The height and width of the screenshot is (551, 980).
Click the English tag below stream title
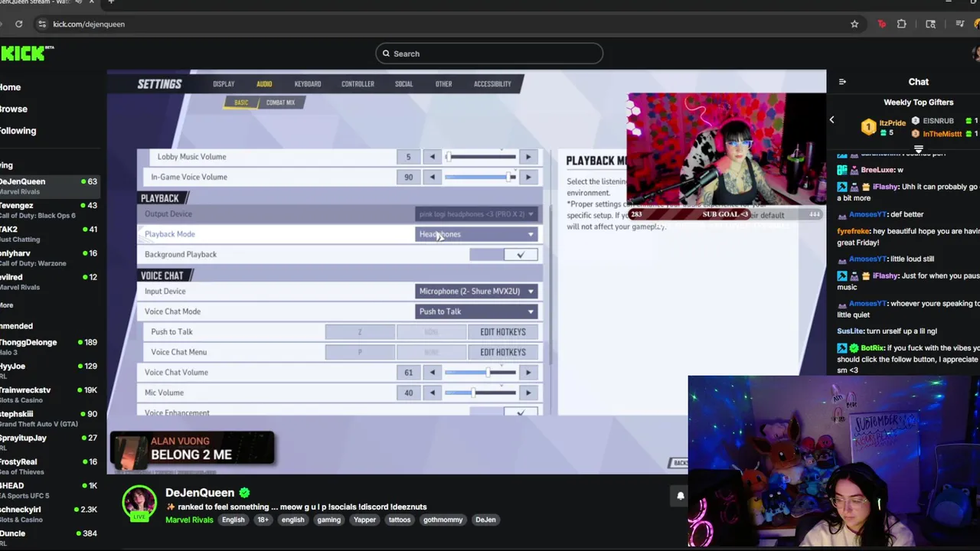click(233, 520)
